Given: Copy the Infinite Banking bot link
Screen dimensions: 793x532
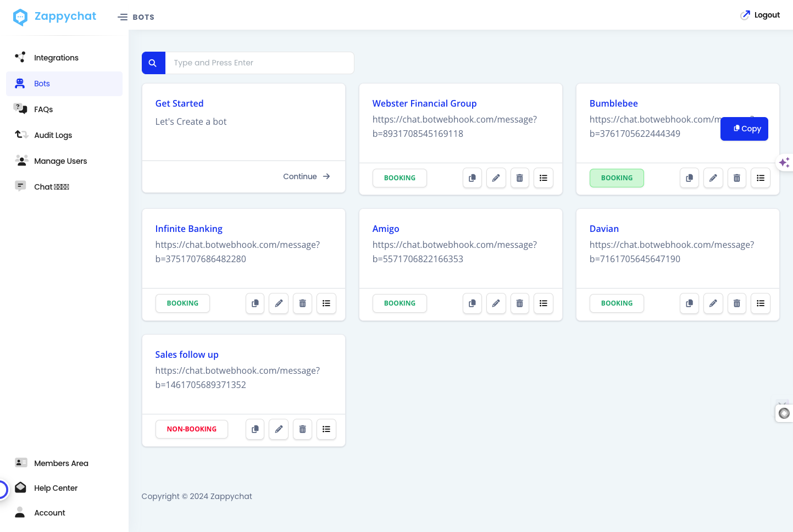Looking at the screenshot, I should [x=255, y=303].
